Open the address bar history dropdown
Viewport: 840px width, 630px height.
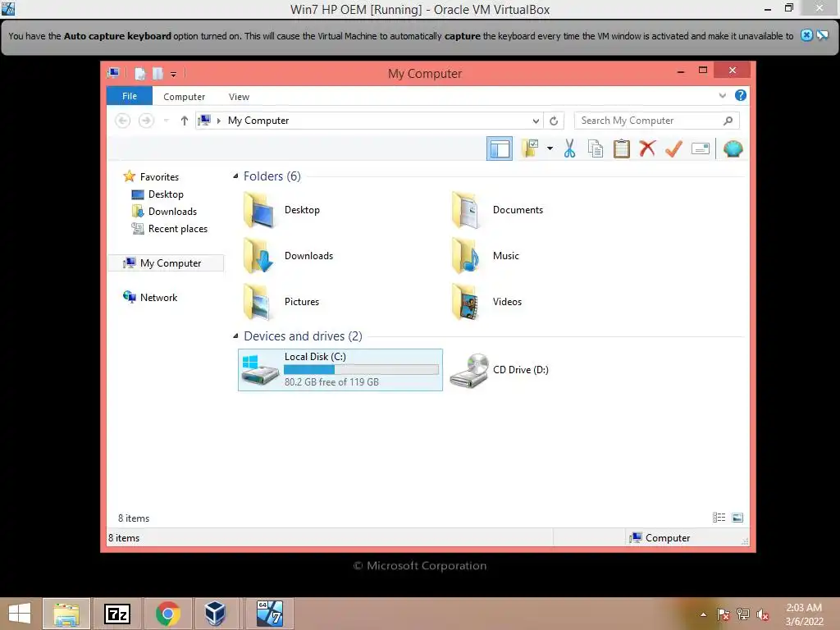pyautogui.click(x=536, y=121)
